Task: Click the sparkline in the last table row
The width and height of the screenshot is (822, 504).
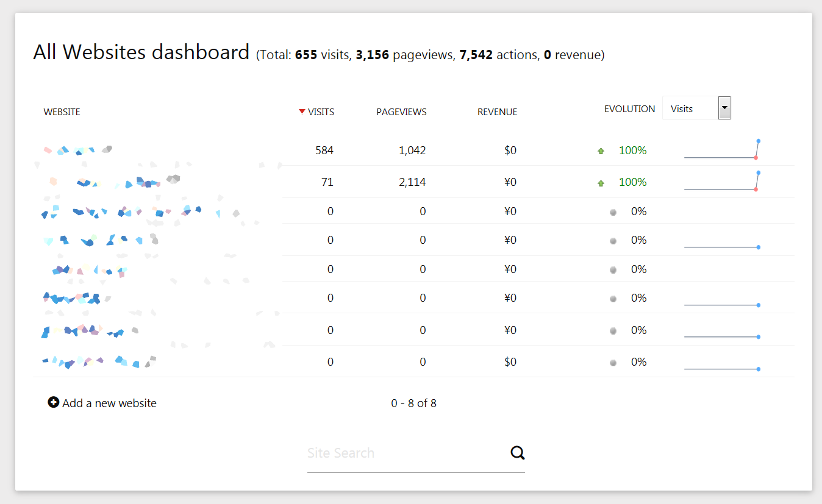Action: pos(721,368)
